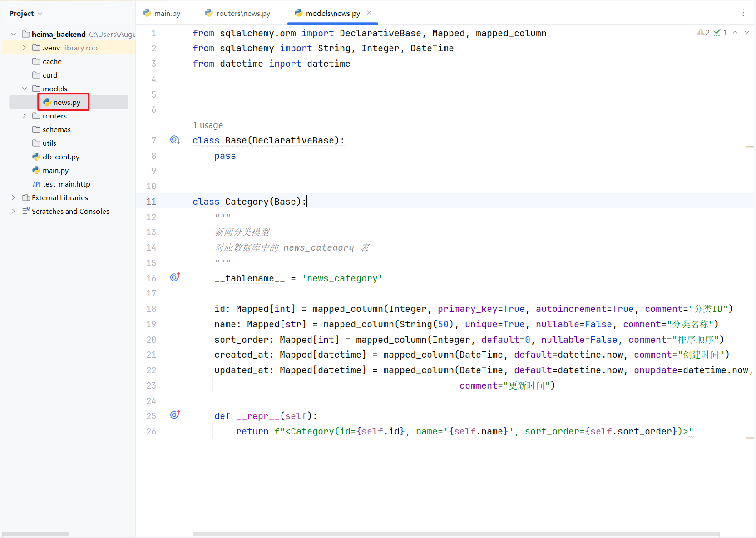Jump to next highlighted error arrow
The height and width of the screenshot is (538, 756).
click(x=746, y=33)
